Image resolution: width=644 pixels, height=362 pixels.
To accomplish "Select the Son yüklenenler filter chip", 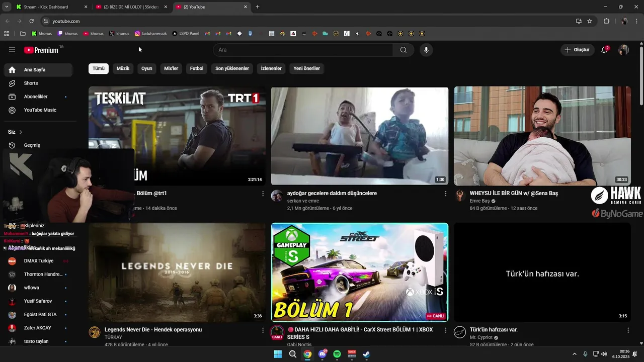I will [232, 68].
